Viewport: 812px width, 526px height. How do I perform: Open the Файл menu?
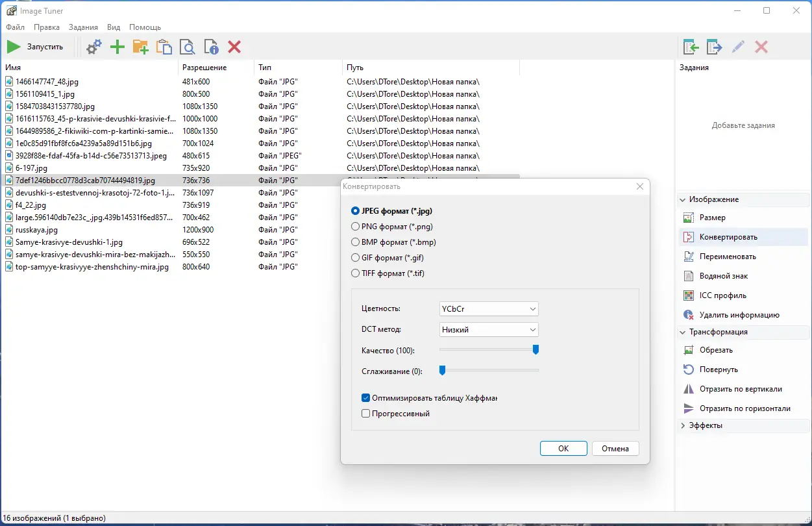[x=16, y=27]
